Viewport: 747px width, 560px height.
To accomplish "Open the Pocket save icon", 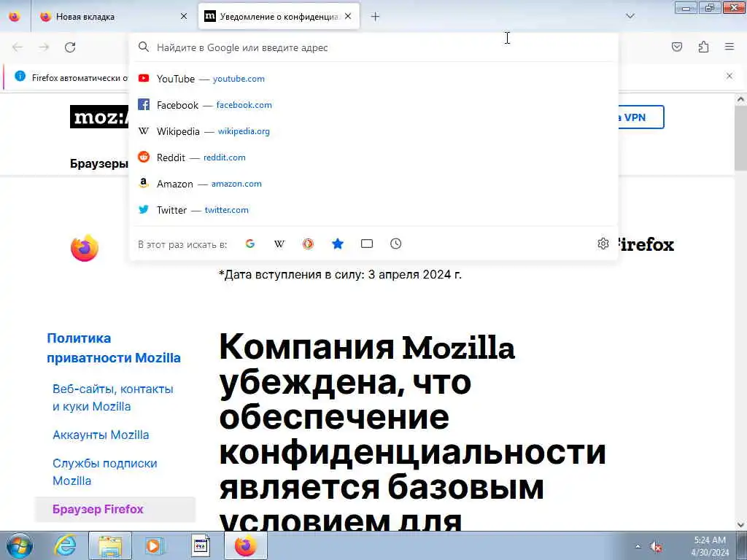I will [676, 47].
